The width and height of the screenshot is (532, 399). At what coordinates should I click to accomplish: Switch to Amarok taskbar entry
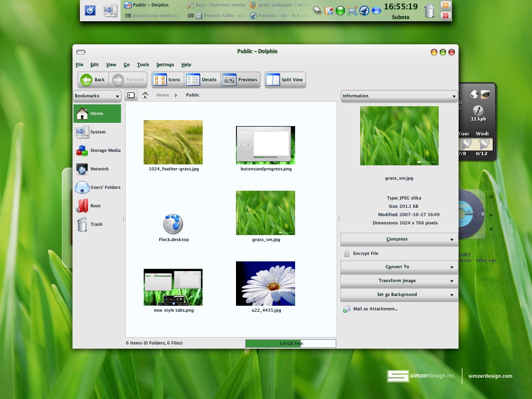[279, 16]
